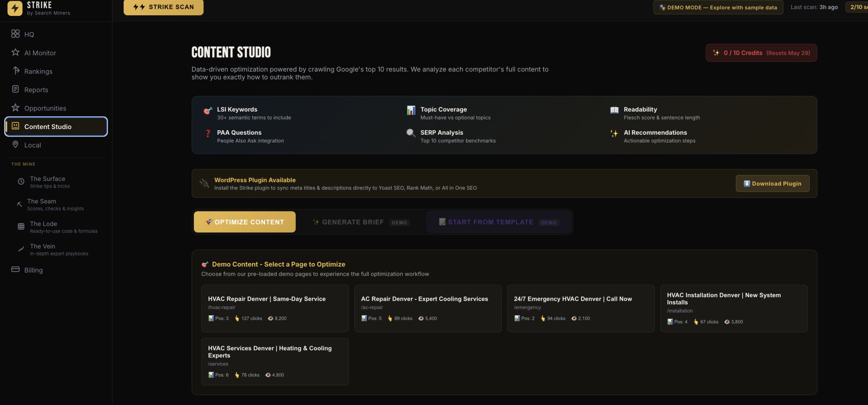Switch to the Start From Template tab
The height and width of the screenshot is (405, 868).
click(499, 222)
